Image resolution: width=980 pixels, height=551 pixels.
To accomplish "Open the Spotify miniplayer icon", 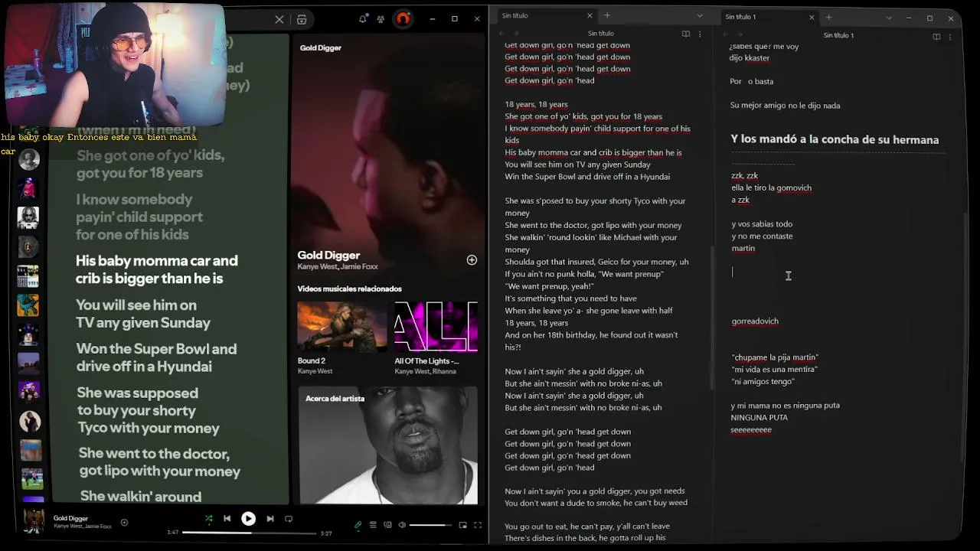I will tap(462, 525).
